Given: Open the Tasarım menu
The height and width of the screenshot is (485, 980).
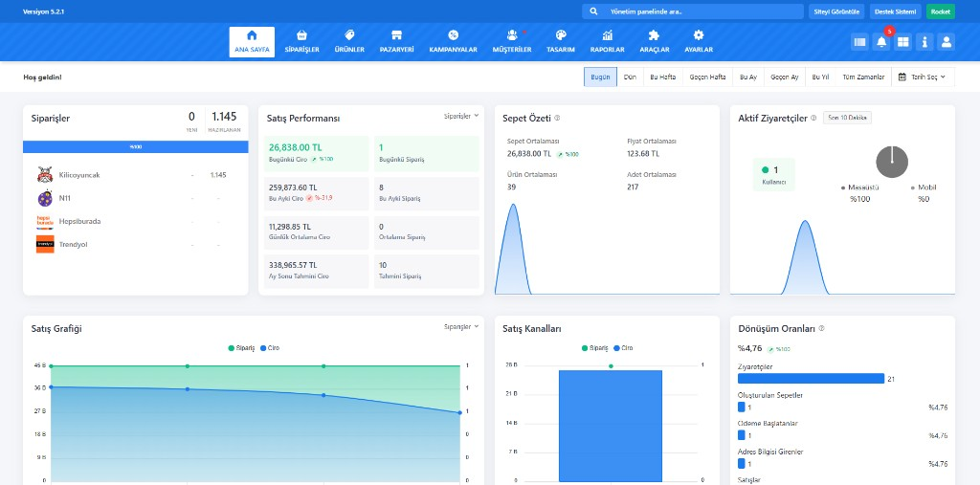Looking at the screenshot, I should coord(561,42).
